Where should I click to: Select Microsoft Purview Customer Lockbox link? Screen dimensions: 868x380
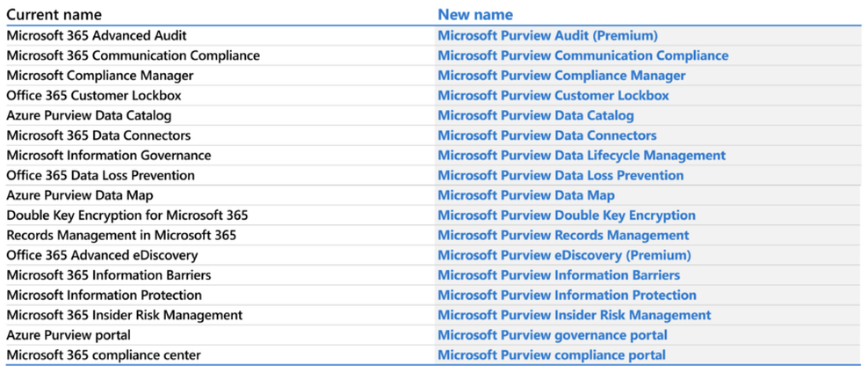pos(553,96)
